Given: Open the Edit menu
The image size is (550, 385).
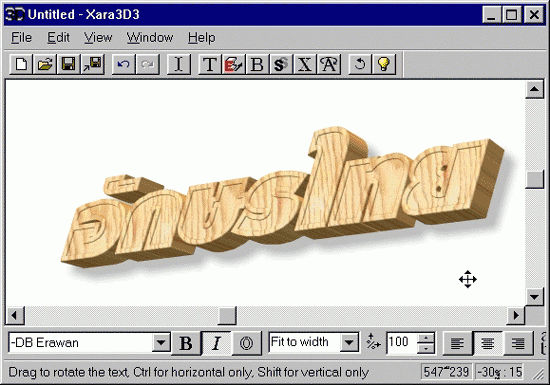Looking at the screenshot, I should (x=58, y=38).
